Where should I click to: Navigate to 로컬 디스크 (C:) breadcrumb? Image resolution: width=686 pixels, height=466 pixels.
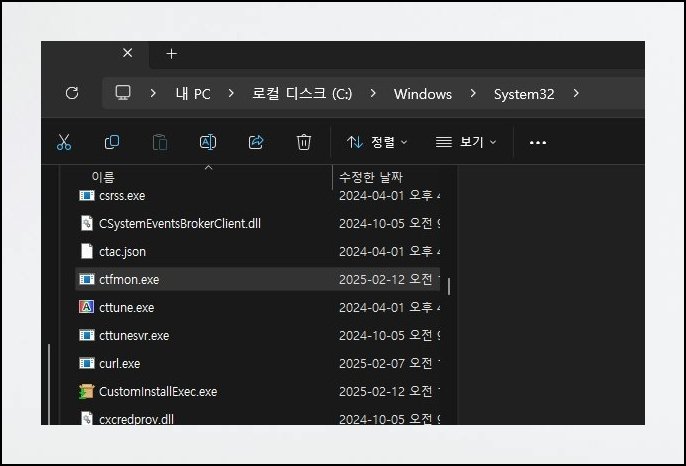tap(302, 94)
